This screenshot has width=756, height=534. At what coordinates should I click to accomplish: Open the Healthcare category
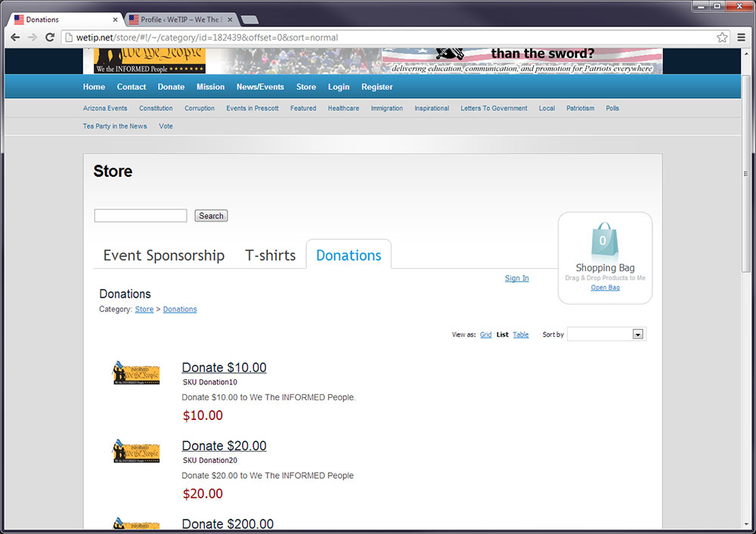pos(343,108)
